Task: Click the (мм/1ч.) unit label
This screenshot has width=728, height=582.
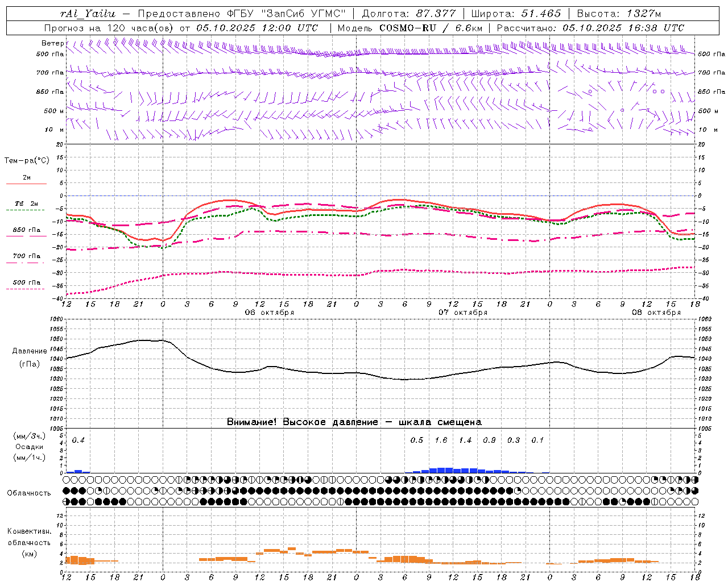Action: (30, 458)
